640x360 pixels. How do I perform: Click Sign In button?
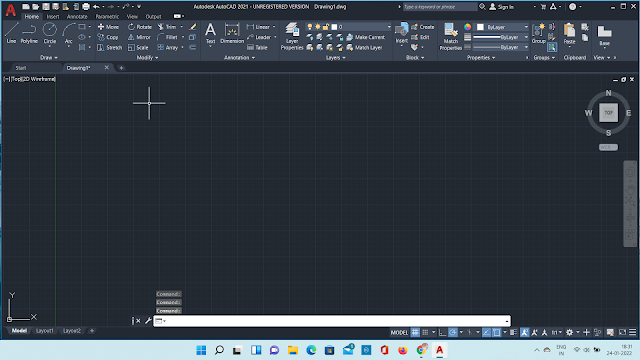(502, 7)
